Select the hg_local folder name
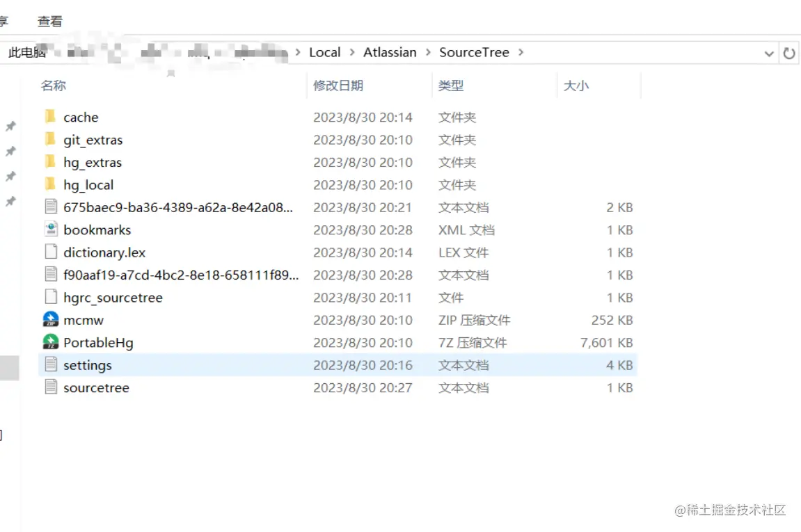Viewport: 801px width, 532px height. (88, 185)
